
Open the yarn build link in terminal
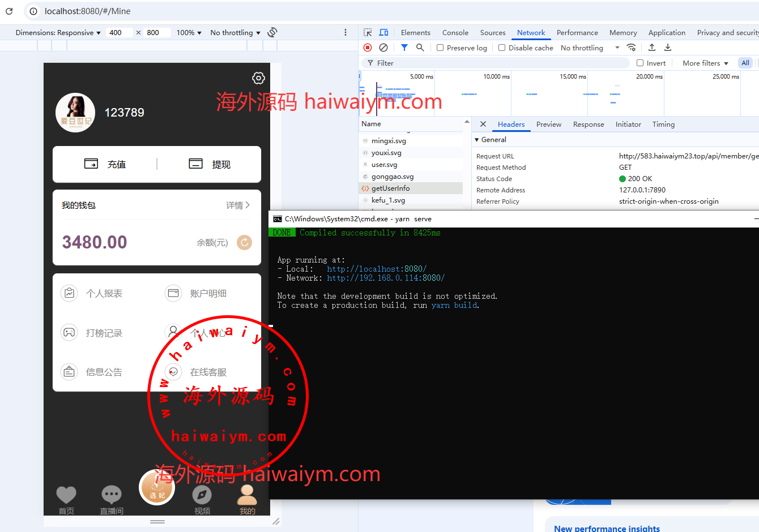pyautogui.click(x=454, y=305)
